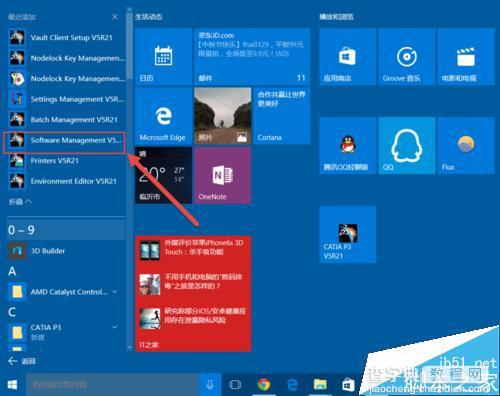
Task: Open the red IT news tile
Action: click(x=193, y=293)
